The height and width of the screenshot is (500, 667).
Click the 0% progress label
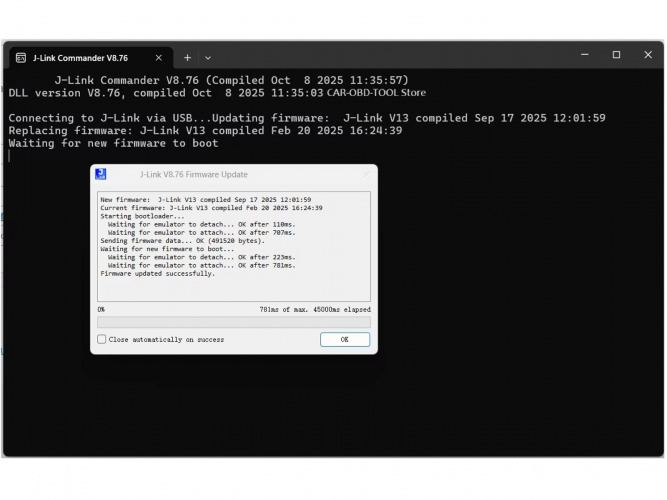coord(101,309)
